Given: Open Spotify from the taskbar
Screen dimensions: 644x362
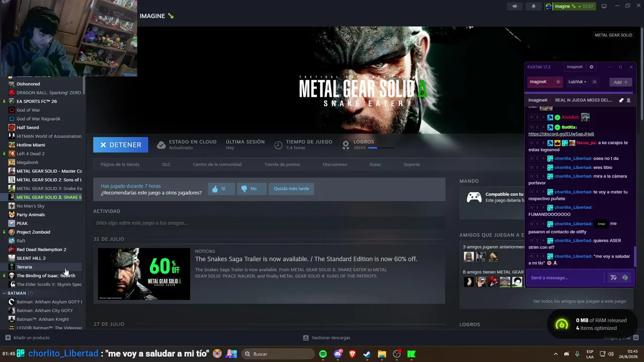Looking at the screenshot, I should point(323,354).
